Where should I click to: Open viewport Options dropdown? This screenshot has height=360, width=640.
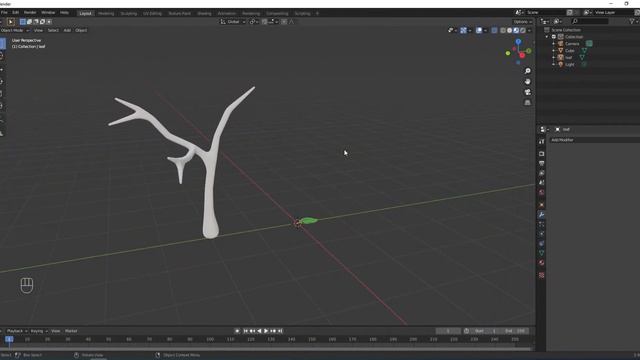(522, 22)
